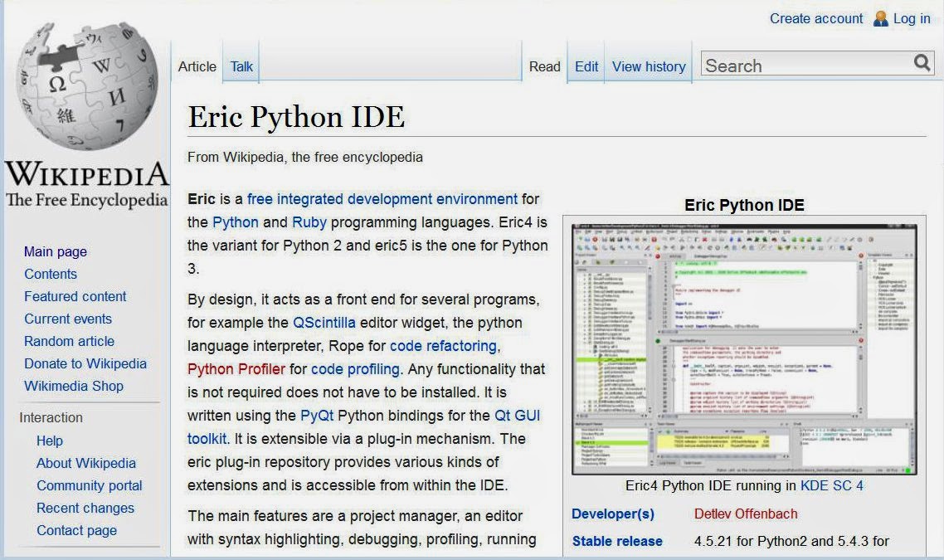
Task: Click the search magnifier icon
Action: click(922, 62)
